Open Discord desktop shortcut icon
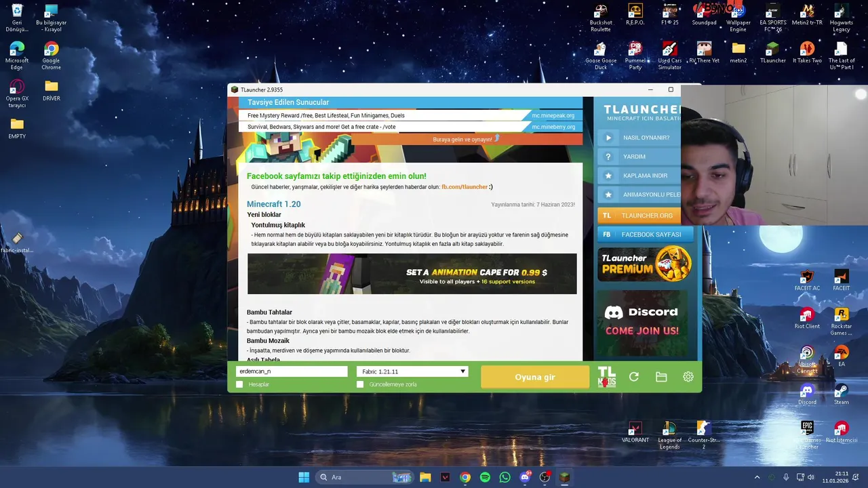The width and height of the screenshot is (868, 488). [807, 394]
